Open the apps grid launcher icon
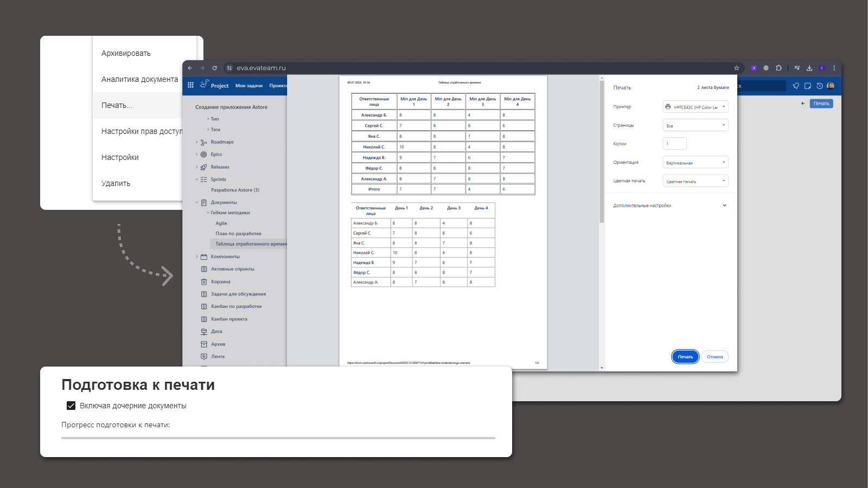Image resolution: width=868 pixels, height=488 pixels. 190,85
